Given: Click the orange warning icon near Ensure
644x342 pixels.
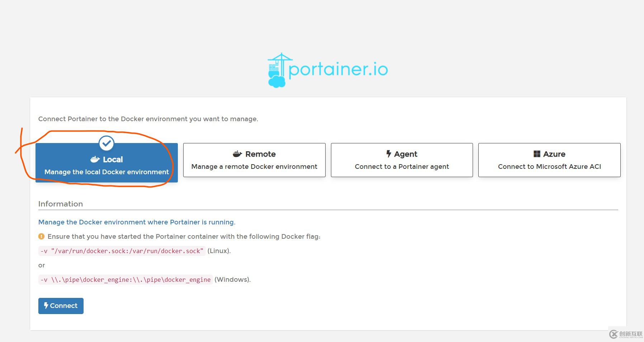Looking at the screenshot, I should (x=41, y=237).
